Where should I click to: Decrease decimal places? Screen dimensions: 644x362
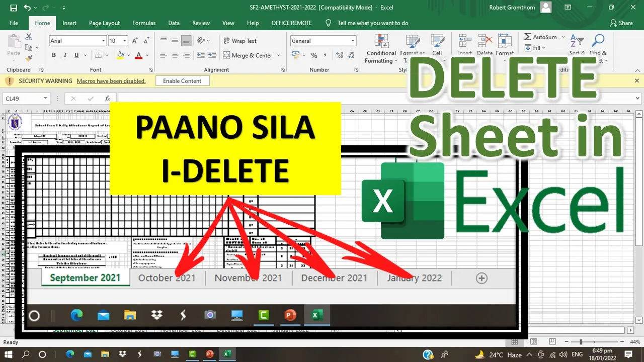350,55
